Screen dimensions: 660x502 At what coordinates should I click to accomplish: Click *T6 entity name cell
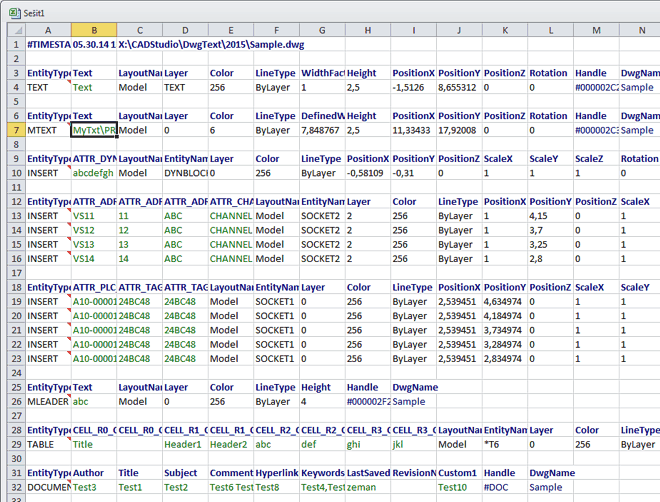point(505,444)
